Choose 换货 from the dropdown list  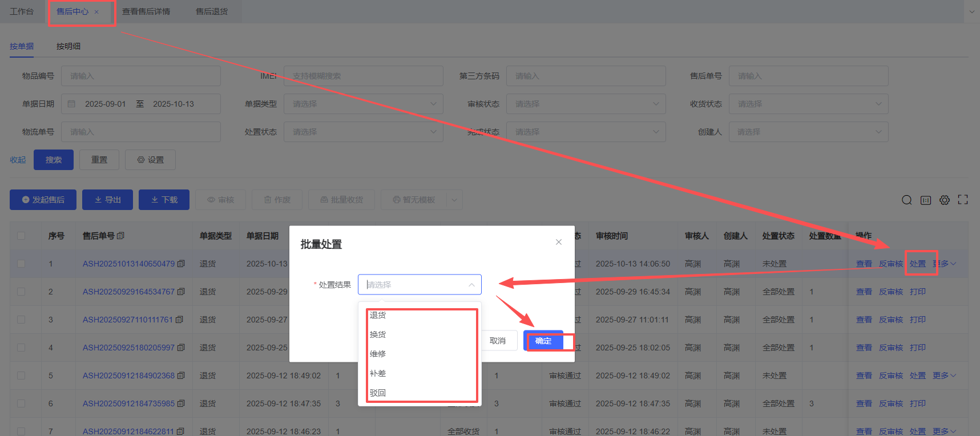tap(378, 334)
